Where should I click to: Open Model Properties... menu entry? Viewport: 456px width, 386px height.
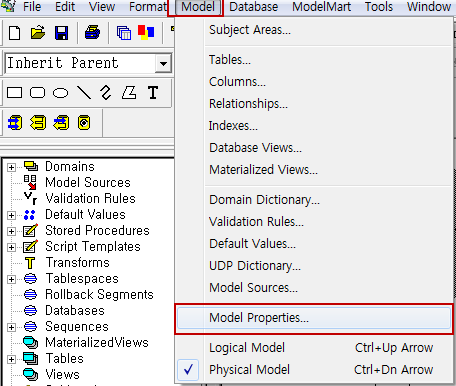[313, 318]
